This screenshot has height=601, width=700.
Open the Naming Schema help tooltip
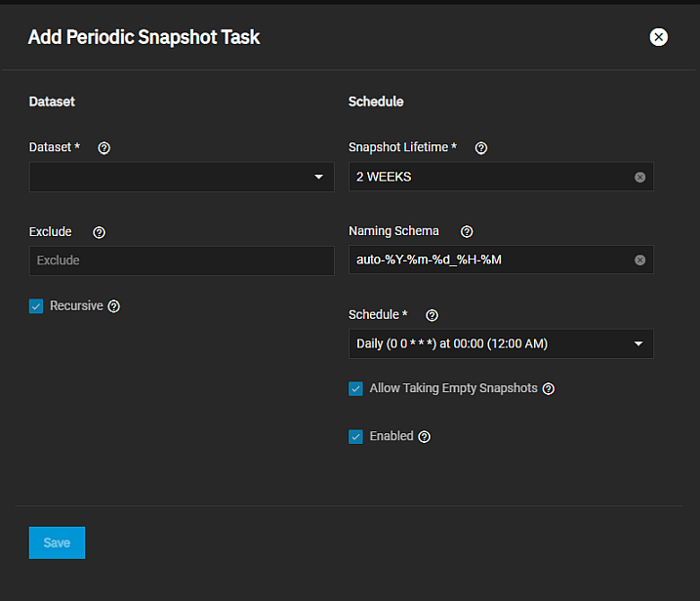coord(467,232)
